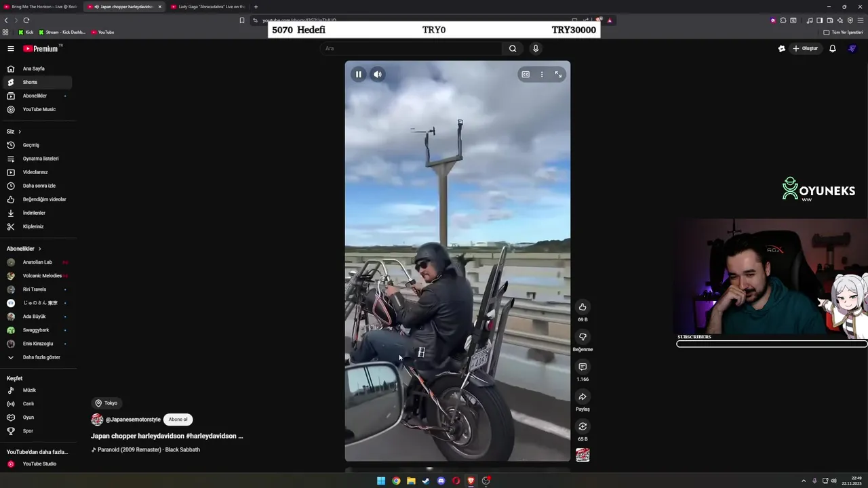Open Discord from the taskbar
The width and height of the screenshot is (868, 488).
(x=441, y=481)
